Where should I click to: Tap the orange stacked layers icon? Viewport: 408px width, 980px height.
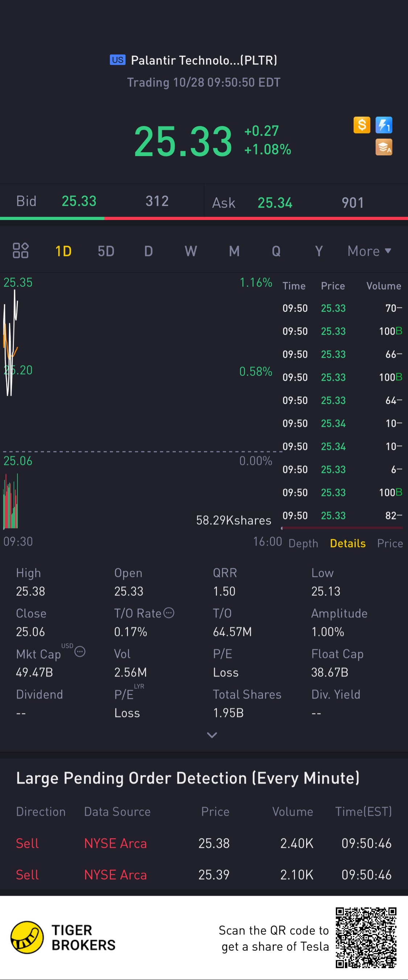coord(384,147)
